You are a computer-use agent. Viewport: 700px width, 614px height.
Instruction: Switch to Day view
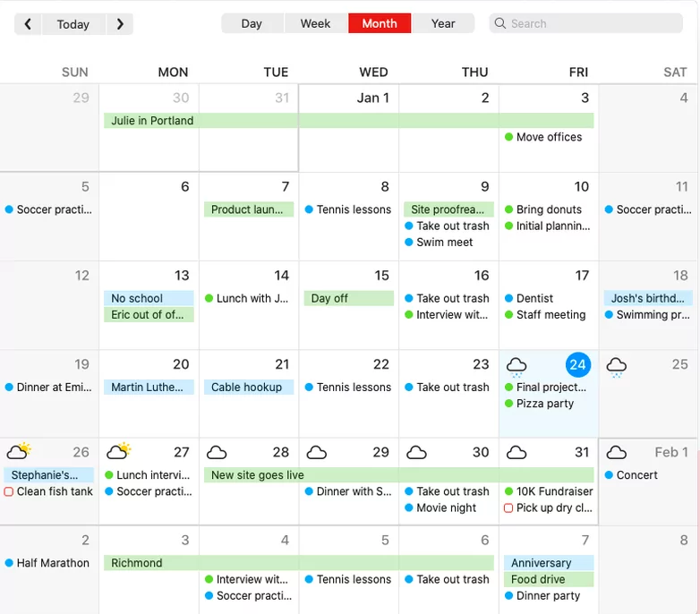pos(252,23)
